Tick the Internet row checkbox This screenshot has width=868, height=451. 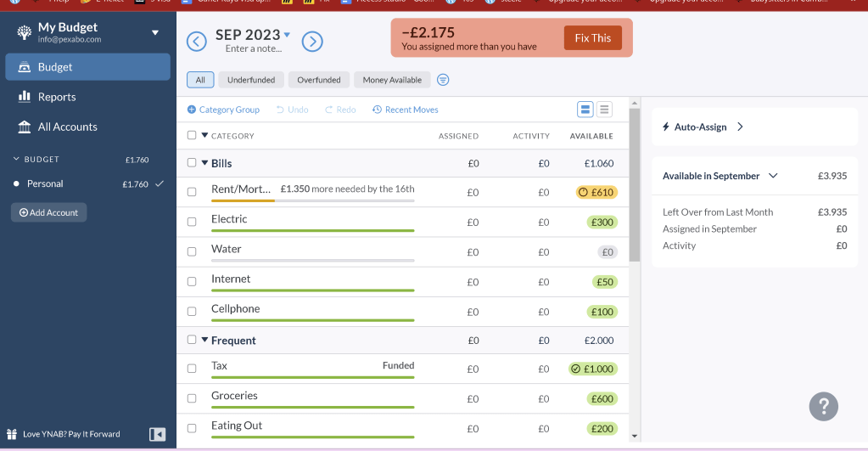(192, 281)
